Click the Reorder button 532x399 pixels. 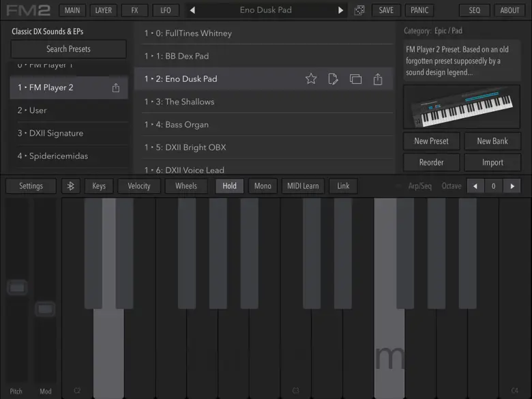pyautogui.click(x=431, y=162)
